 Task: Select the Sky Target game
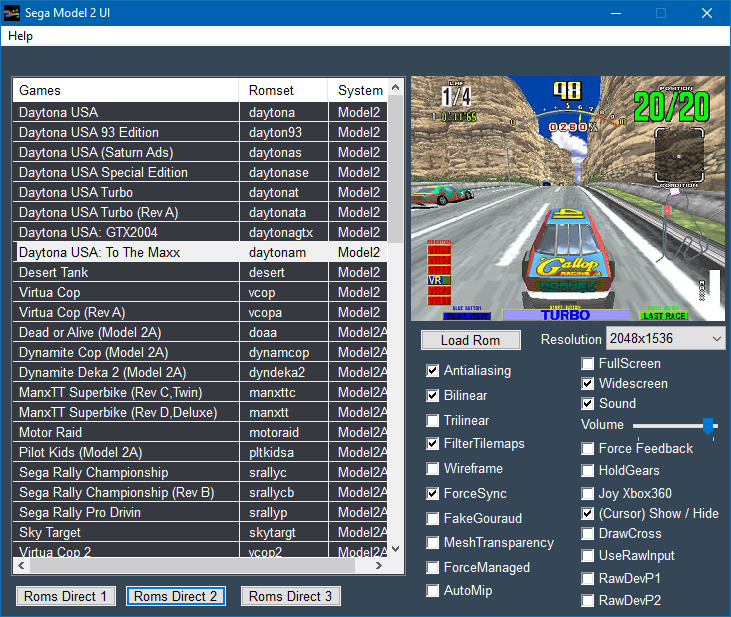click(200, 533)
